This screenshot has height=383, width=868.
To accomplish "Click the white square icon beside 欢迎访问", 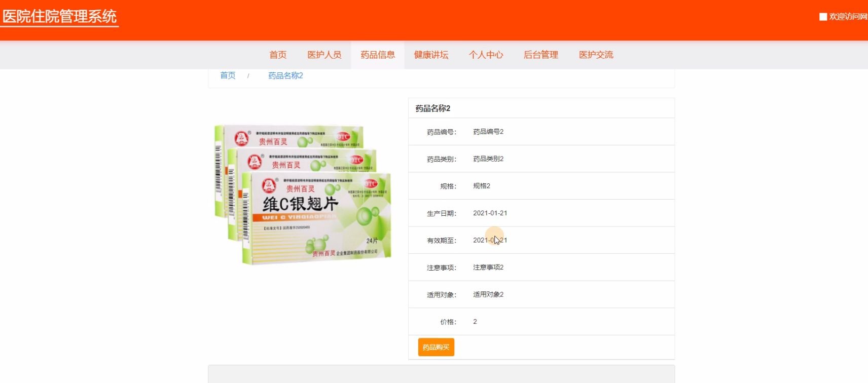I will (823, 17).
